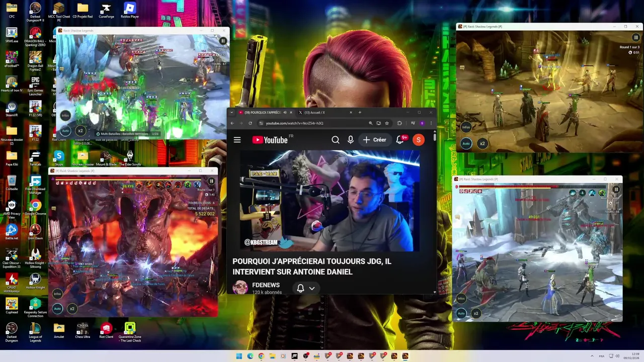
Task: Open Chrome media control icon
Action: [413, 123]
